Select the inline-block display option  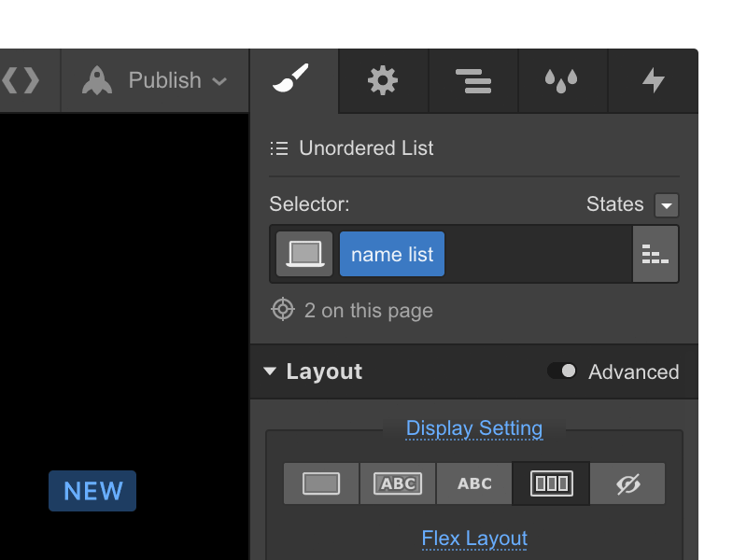[398, 483]
